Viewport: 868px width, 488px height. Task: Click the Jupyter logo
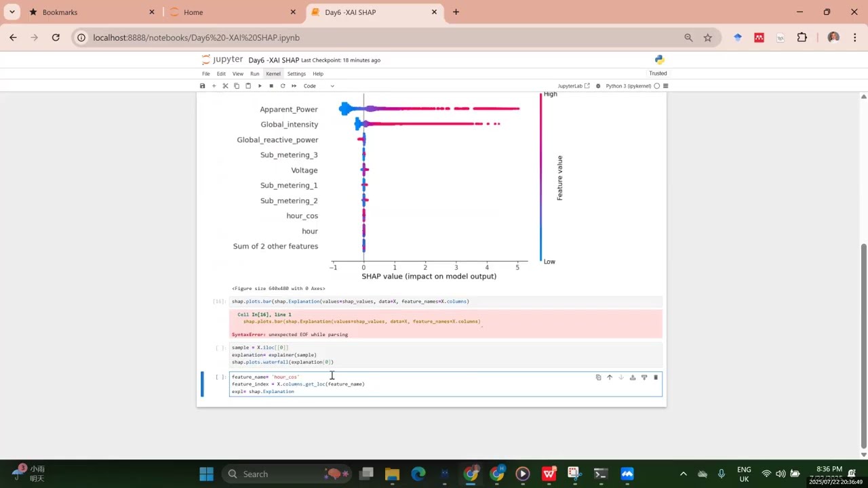pyautogui.click(x=222, y=60)
